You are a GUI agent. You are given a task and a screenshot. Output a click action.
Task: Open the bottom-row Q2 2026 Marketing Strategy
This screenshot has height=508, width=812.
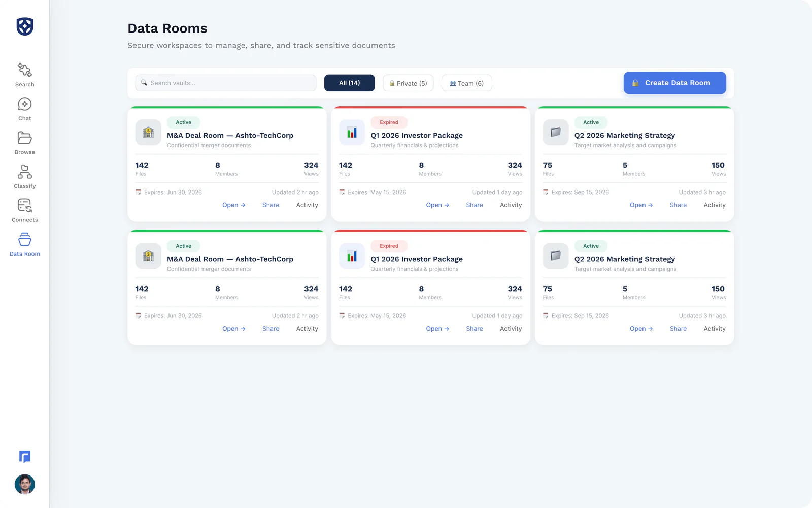coord(641,329)
